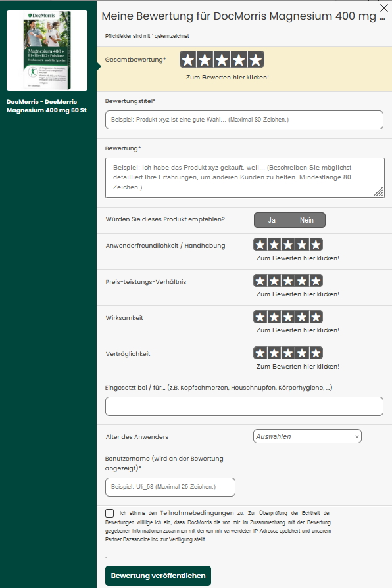Viewport: 392px width, 588px height.
Task: Rate Verträglichkeit with three stars
Action: (x=288, y=353)
